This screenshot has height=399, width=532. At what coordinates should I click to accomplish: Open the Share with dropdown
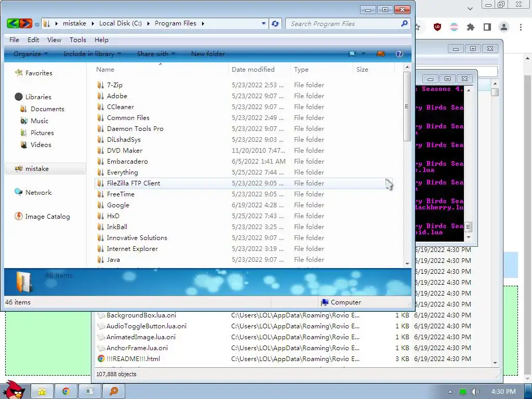pos(156,54)
